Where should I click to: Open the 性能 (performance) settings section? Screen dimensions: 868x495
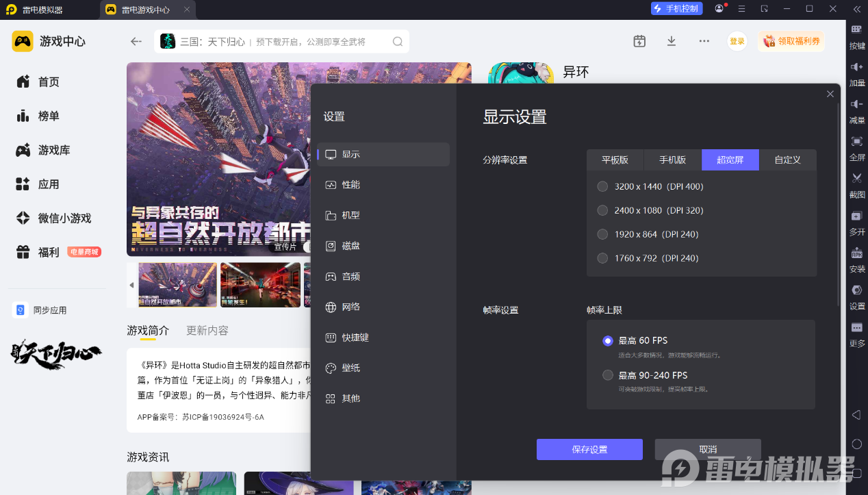click(x=351, y=185)
